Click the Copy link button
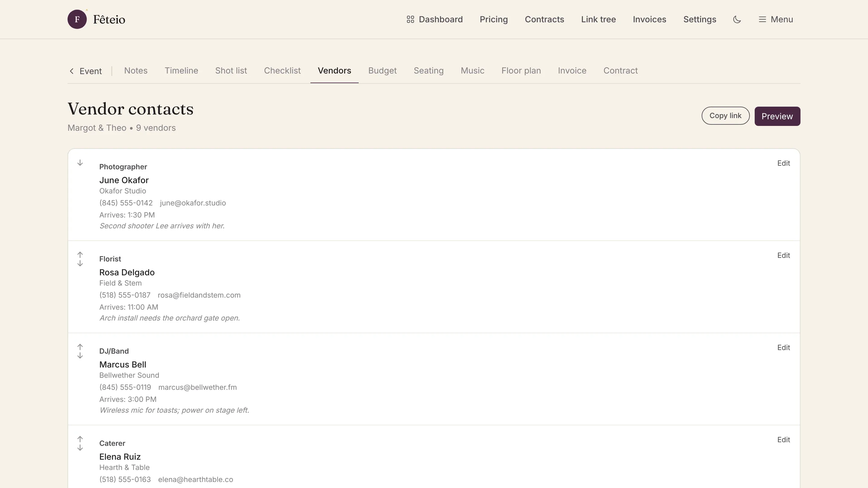868x488 pixels. pyautogui.click(x=725, y=115)
